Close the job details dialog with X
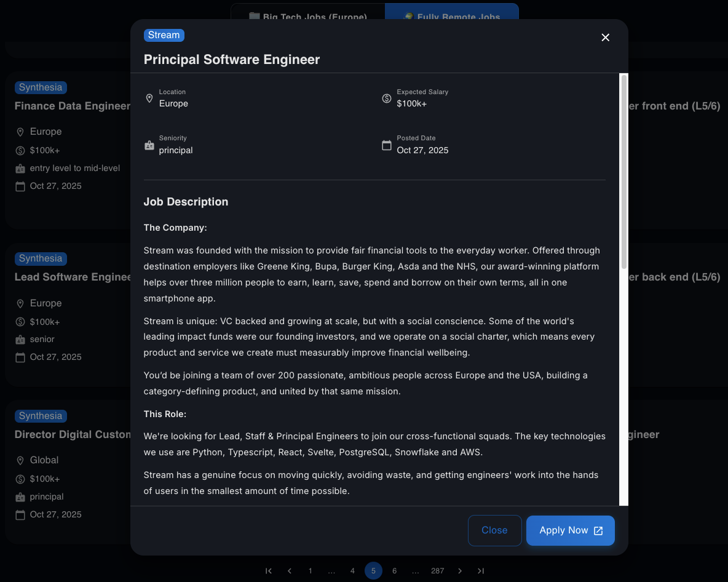The image size is (728, 582). 605,38
